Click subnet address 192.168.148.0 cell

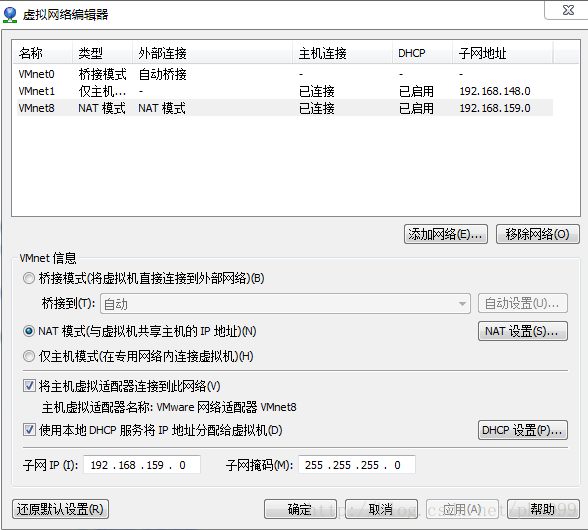point(495,91)
